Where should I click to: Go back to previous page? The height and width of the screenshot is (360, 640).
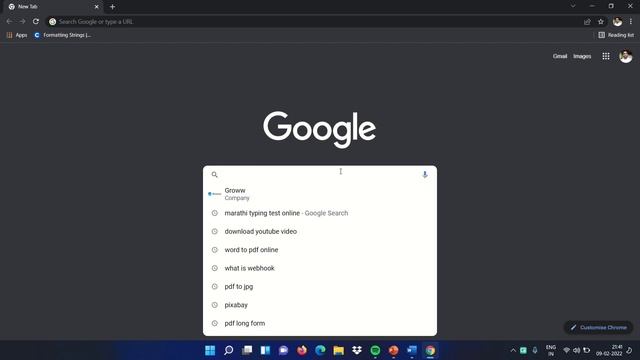pyautogui.click(x=9, y=22)
